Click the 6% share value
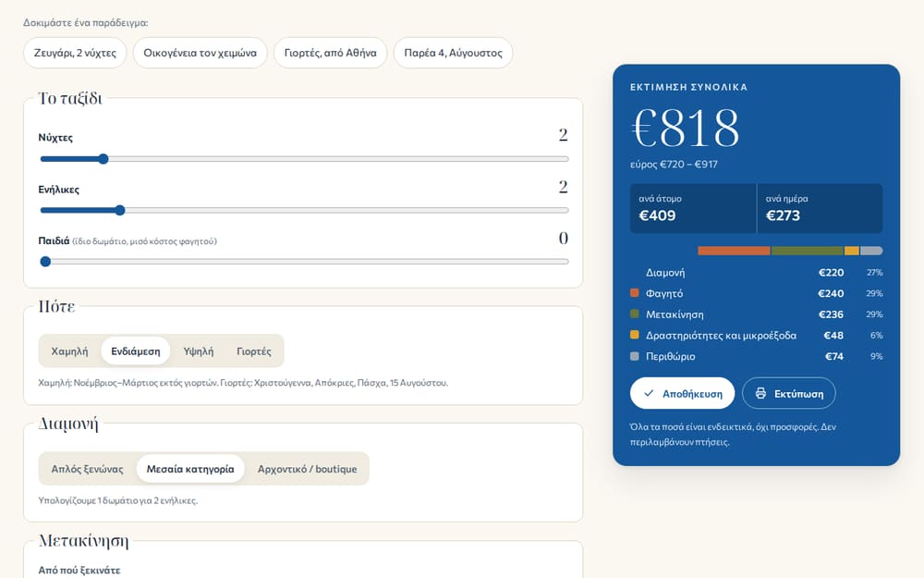The width and height of the screenshot is (924, 578). click(x=876, y=335)
